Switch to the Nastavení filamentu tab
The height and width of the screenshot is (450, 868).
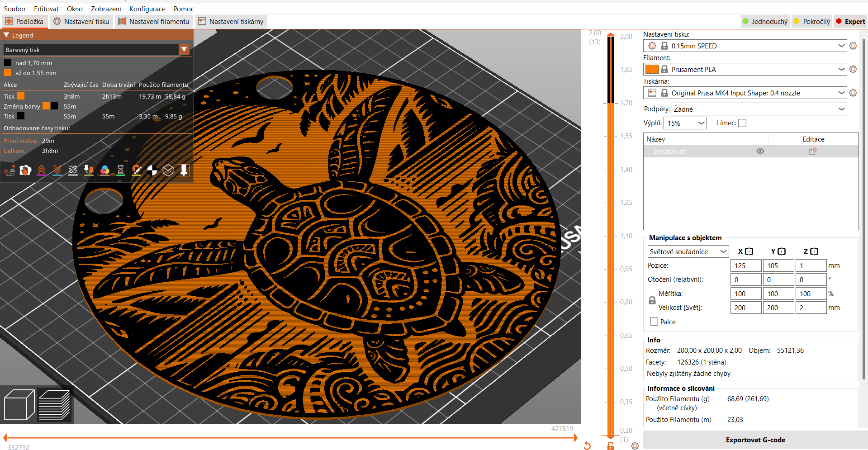click(154, 21)
